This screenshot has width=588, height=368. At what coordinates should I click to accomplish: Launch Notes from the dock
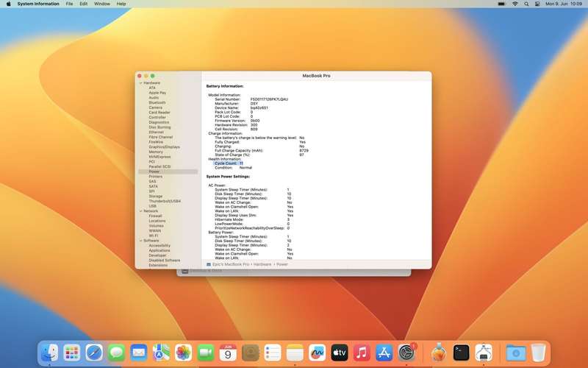pyautogui.click(x=295, y=353)
